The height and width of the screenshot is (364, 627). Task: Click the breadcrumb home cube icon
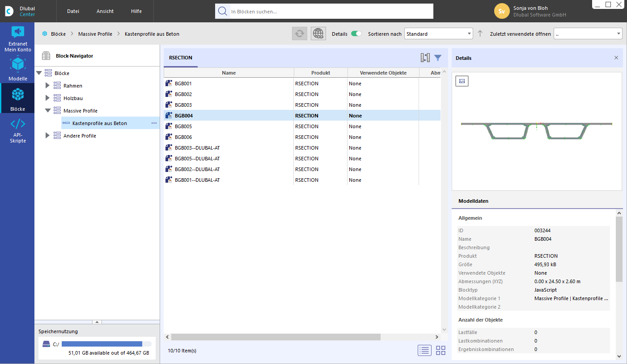pyautogui.click(x=45, y=34)
